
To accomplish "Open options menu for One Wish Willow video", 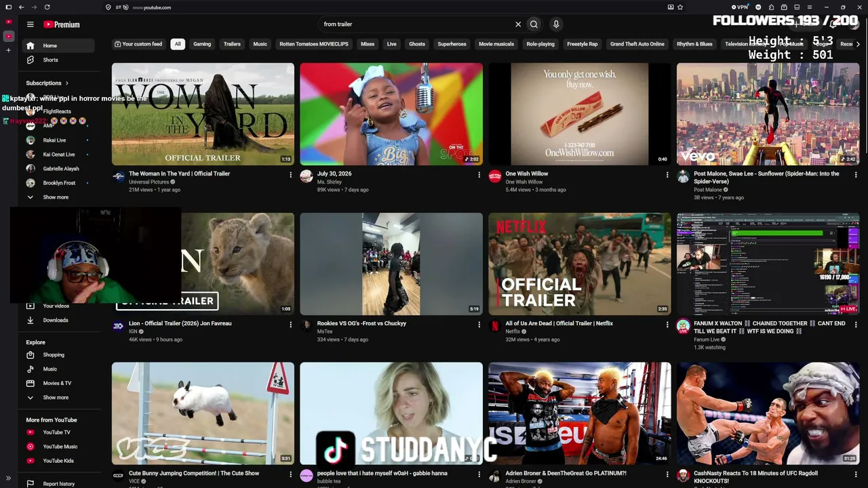I will tap(667, 175).
